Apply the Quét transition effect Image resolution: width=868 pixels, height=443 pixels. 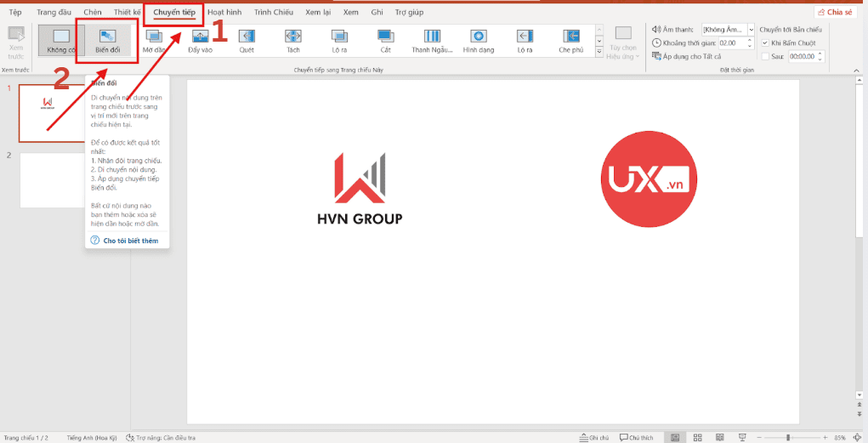(247, 40)
